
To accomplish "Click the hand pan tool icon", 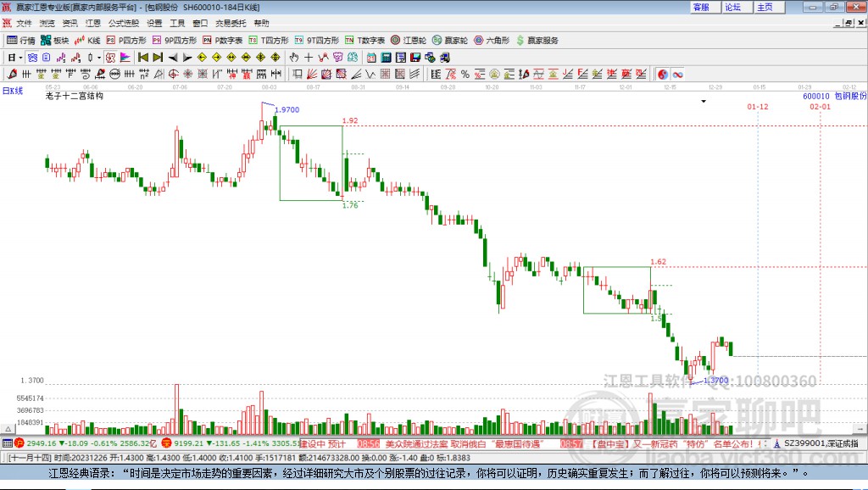I will (294, 58).
